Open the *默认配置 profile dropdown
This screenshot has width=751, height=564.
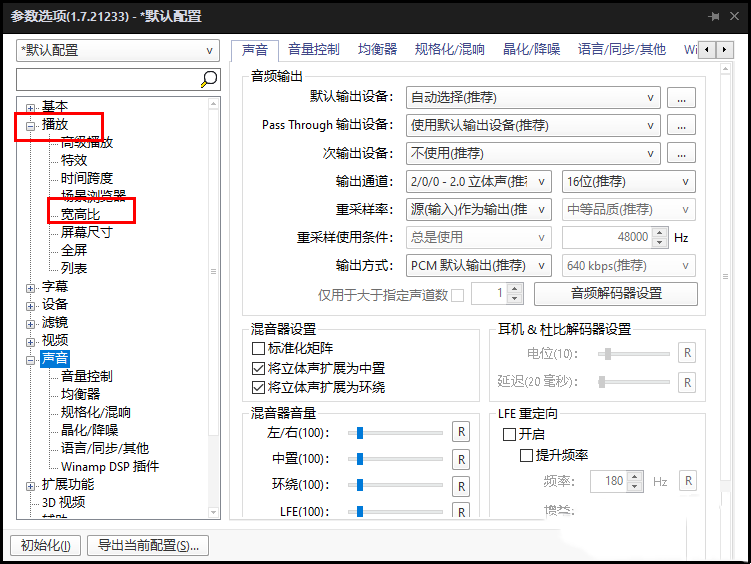[118, 50]
